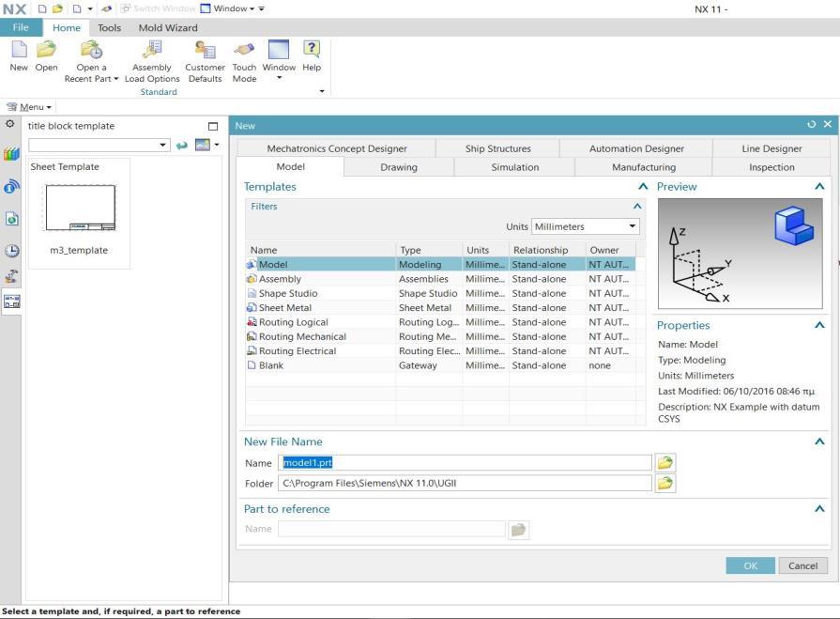Collapse the Properties section

pyautogui.click(x=819, y=325)
